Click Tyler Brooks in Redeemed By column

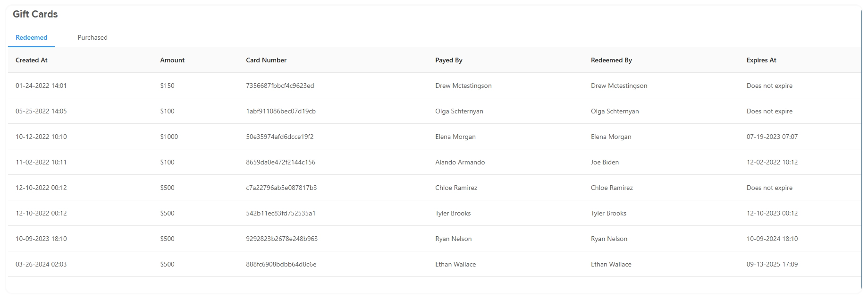[608, 213]
